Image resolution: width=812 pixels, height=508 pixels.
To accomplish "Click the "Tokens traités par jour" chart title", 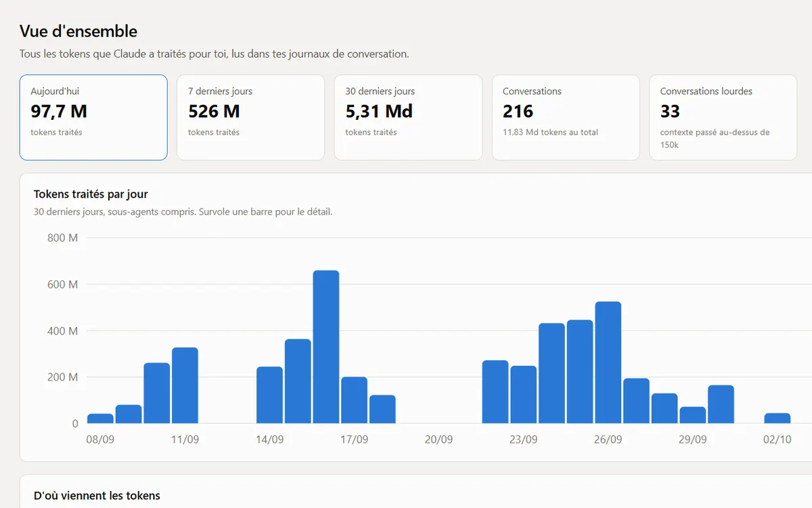I will coord(91,194).
